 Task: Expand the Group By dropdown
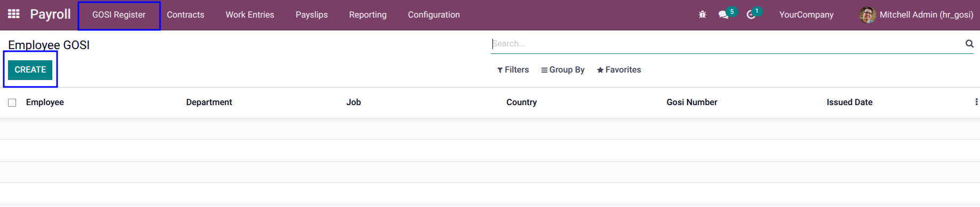click(x=563, y=70)
